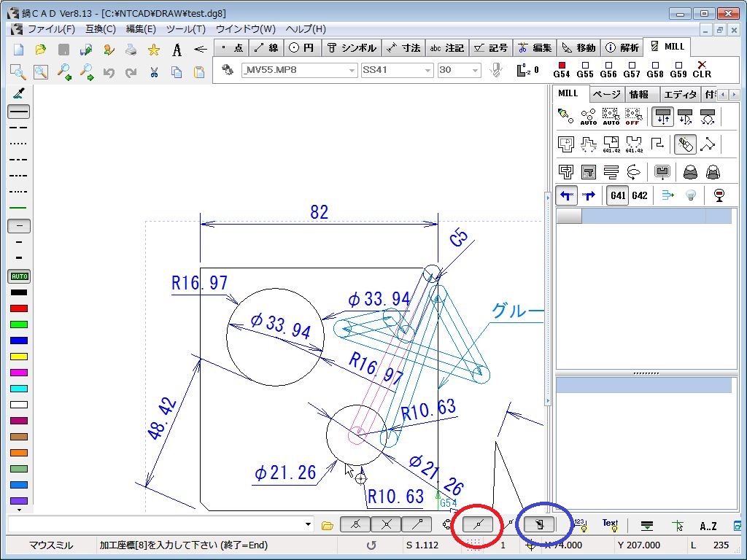Toggle the G41 compensation button
The width and height of the screenshot is (747, 560).
point(617,195)
